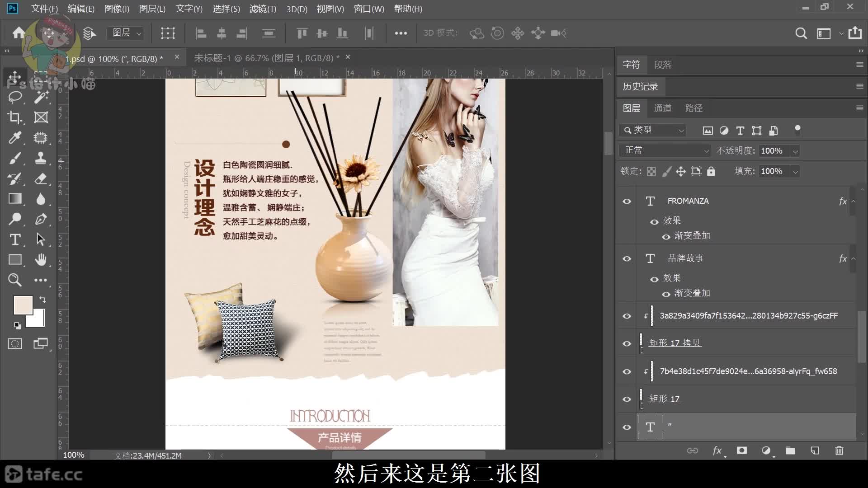The height and width of the screenshot is (488, 868).
Task: Click the more options ellipsis in options bar
Action: (x=401, y=33)
